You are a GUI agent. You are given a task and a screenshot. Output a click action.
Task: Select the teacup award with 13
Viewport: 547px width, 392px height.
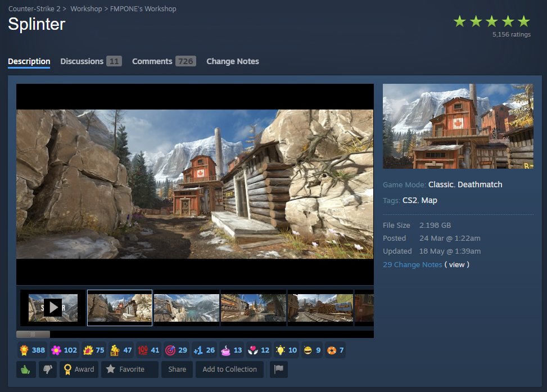[x=232, y=350]
